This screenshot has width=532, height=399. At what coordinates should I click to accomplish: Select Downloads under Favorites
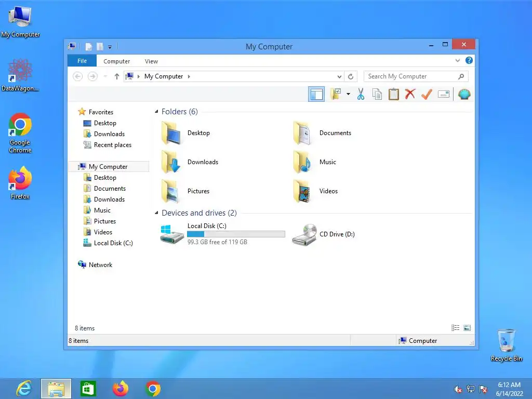(109, 134)
